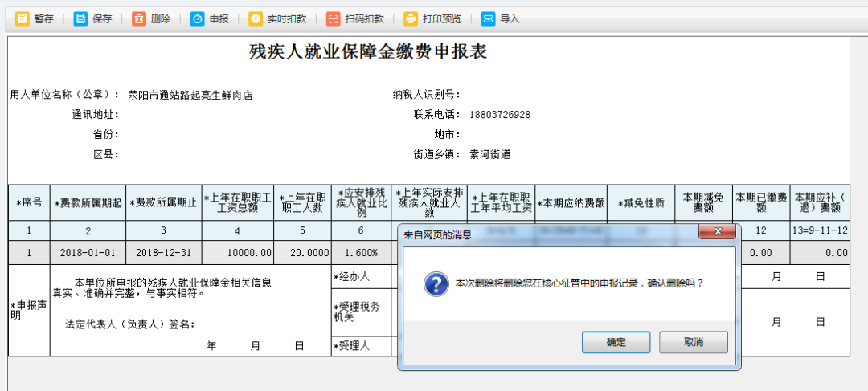The width and height of the screenshot is (868, 391).
Task: Cancel the dialog with 取消 button
Action: tap(694, 342)
